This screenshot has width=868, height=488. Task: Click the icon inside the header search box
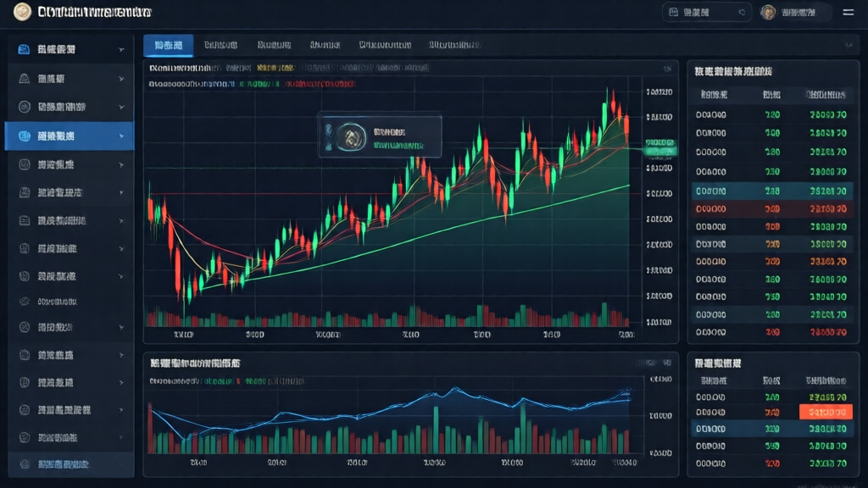point(674,12)
